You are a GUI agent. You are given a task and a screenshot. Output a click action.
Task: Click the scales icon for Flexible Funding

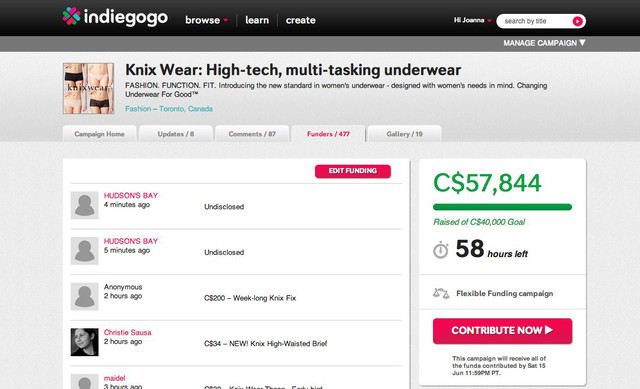[x=441, y=293]
